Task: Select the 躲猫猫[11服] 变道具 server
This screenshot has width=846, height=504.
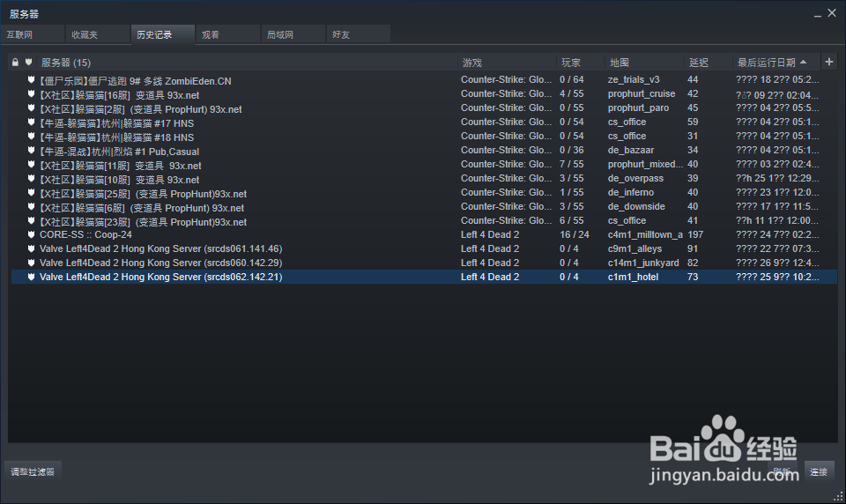Action: pos(424,164)
